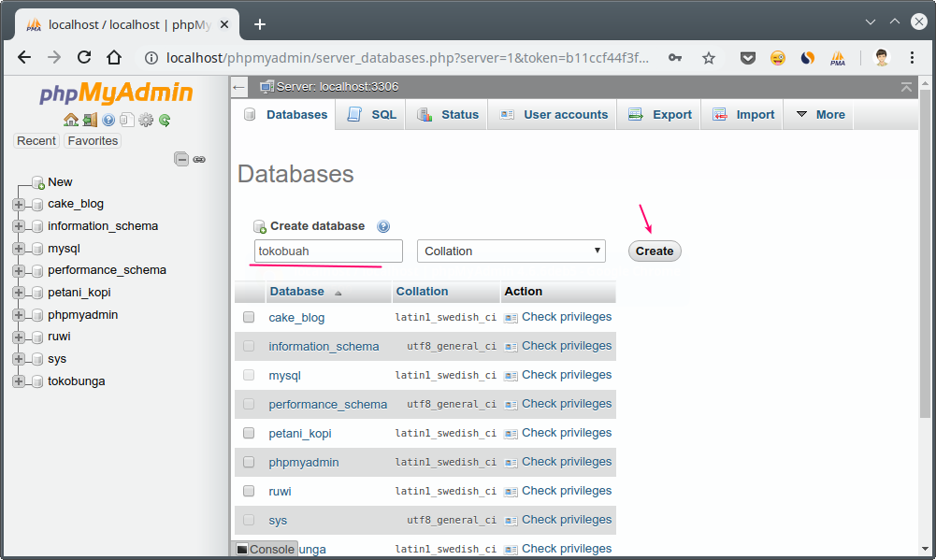Collapse all nodes in navigation tree
The width and height of the screenshot is (936, 560).
[x=180, y=159]
